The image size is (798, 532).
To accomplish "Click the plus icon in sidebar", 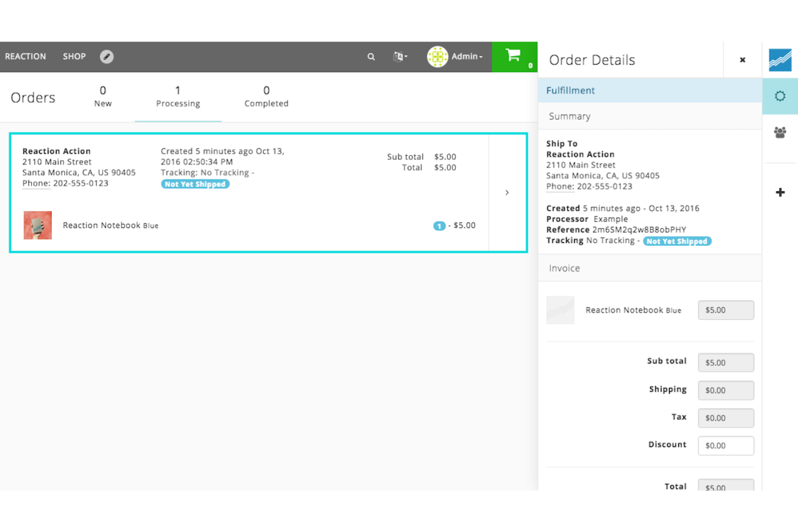I will click(780, 192).
